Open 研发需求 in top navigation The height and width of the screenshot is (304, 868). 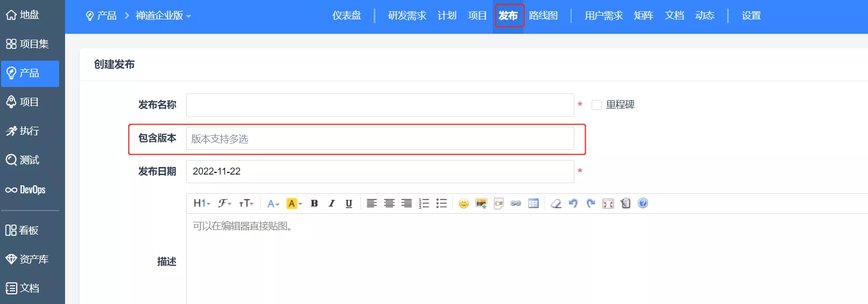[x=407, y=16]
